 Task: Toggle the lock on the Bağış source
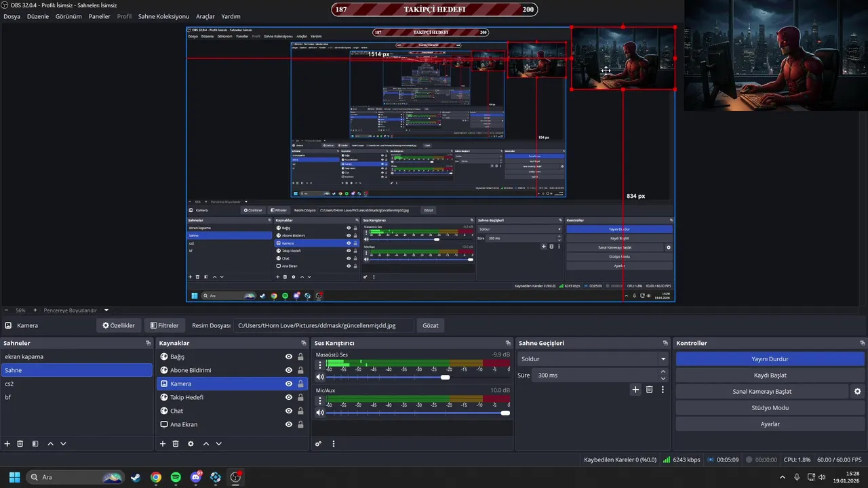pos(300,357)
